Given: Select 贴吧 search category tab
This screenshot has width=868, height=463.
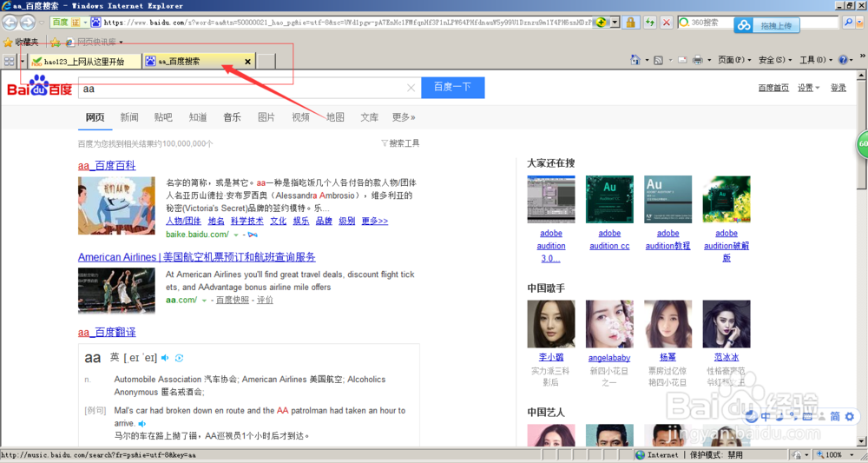Looking at the screenshot, I should point(163,117).
